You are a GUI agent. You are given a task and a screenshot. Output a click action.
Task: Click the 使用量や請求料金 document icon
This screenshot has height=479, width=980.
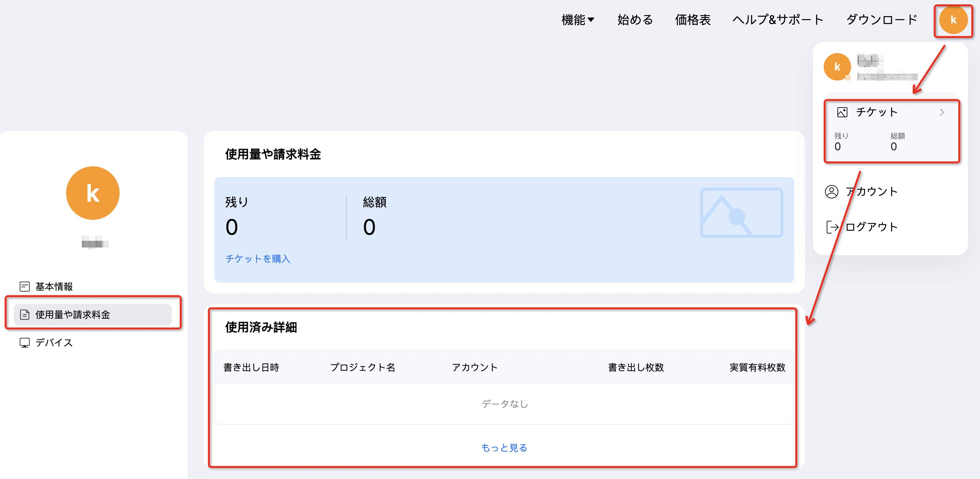coord(25,315)
